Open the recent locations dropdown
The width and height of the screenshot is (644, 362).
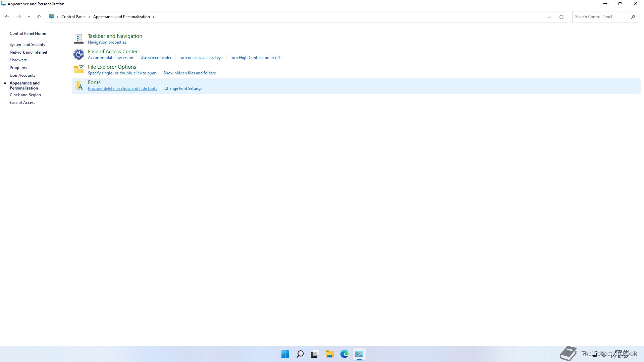click(x=29, y=17)
